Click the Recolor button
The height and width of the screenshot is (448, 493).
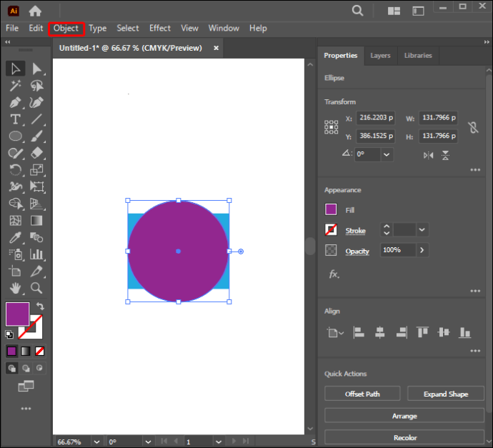404,437
